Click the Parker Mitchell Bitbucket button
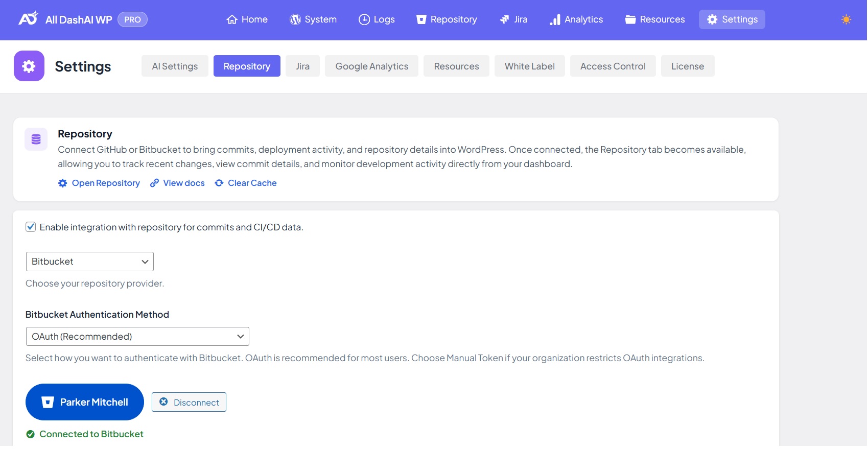 pyautogui.click(x=85, y=402)
